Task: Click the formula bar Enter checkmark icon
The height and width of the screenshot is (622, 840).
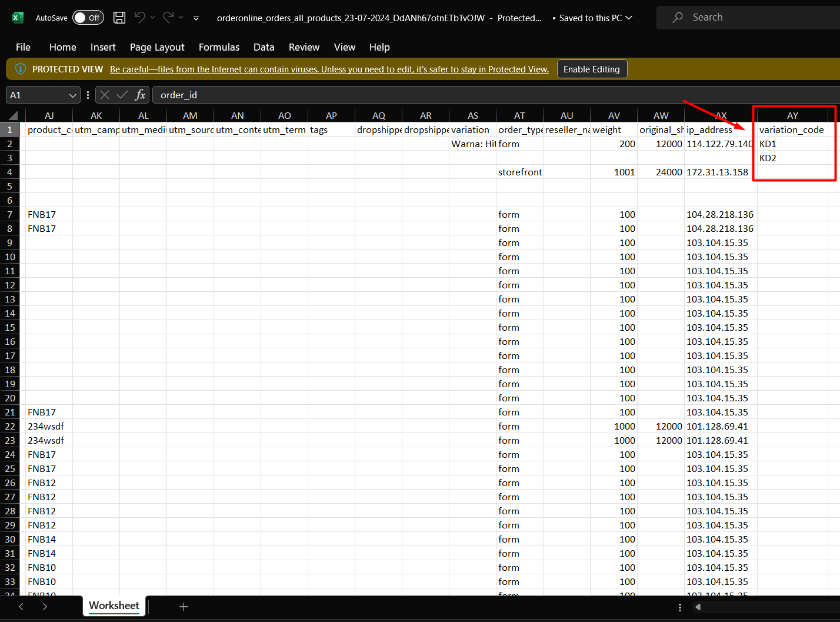Action: [x=122, y=95]
